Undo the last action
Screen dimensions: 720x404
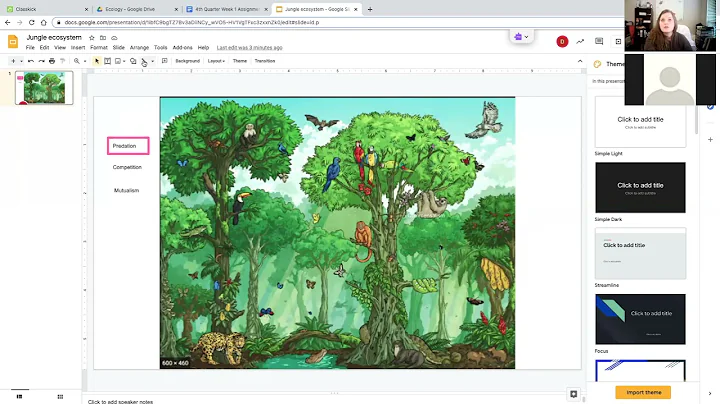[x=31, y=61]
